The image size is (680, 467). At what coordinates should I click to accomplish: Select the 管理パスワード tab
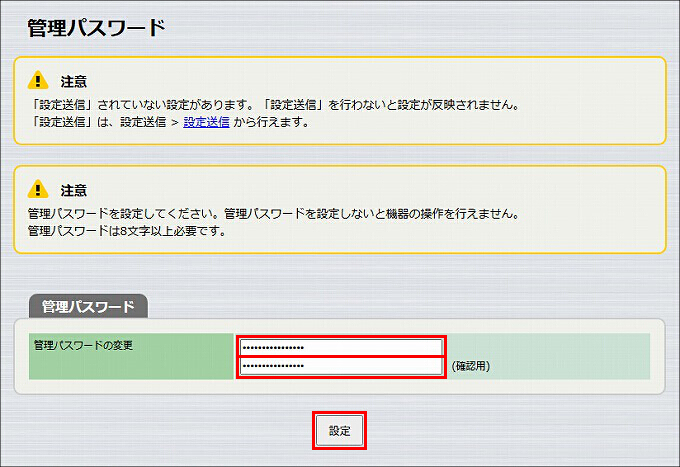pos(88,307)
